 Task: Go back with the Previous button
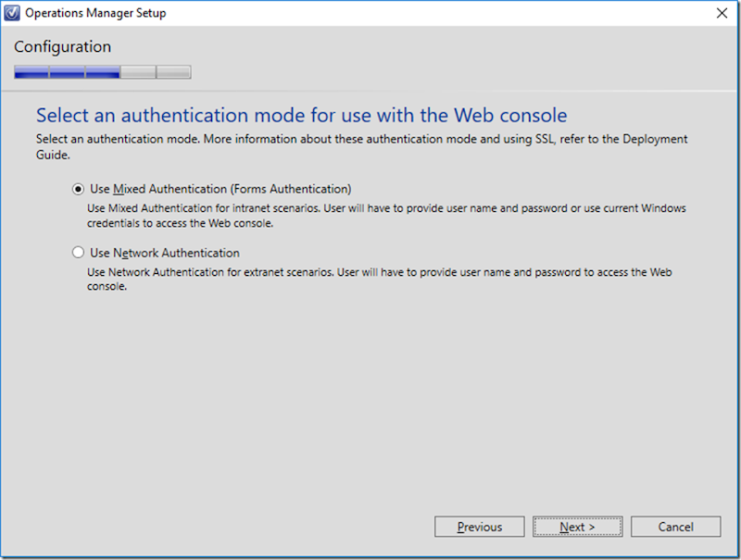tap(479, 527)
